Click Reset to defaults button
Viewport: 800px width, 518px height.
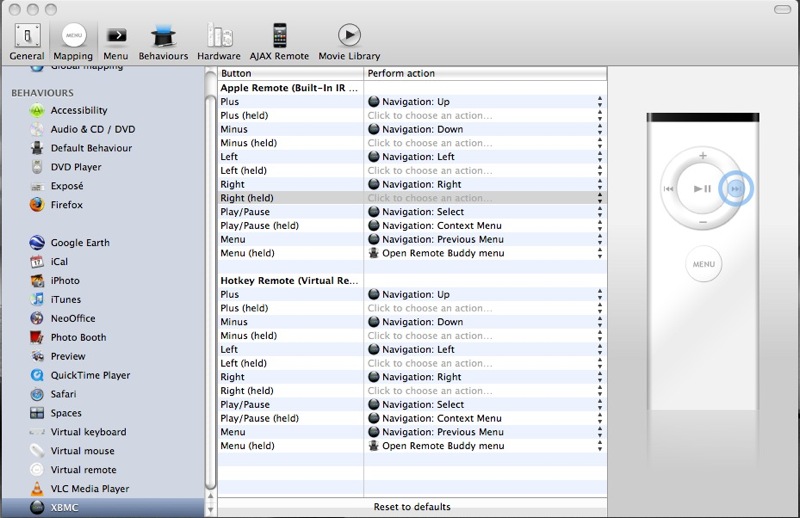pos(412,507)
